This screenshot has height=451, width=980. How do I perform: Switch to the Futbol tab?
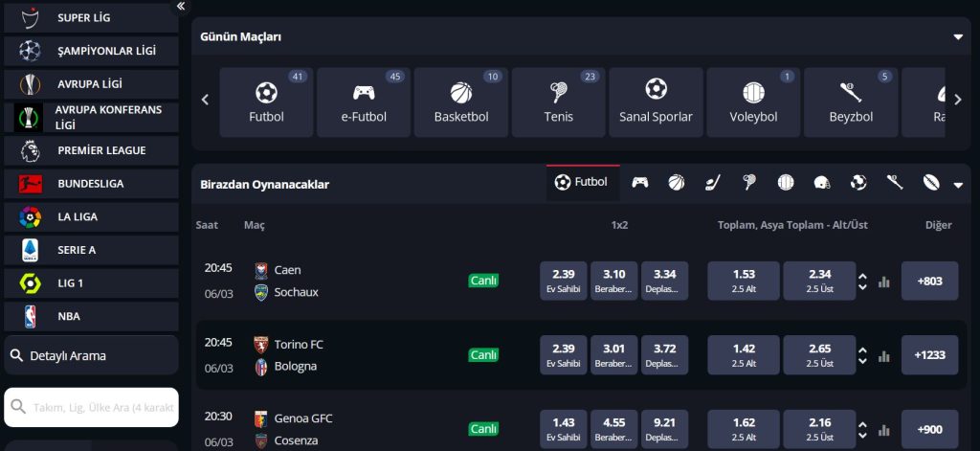point(582,182)
